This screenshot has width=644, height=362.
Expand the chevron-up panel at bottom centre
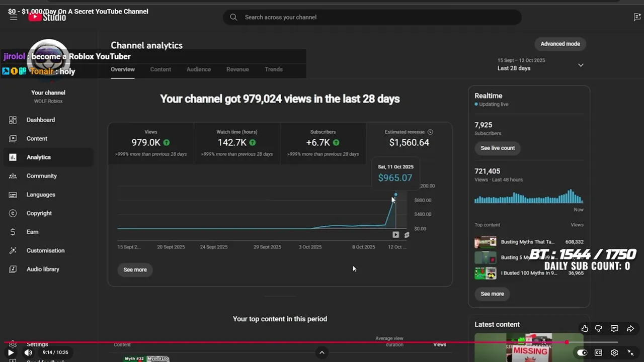(322, 352)
